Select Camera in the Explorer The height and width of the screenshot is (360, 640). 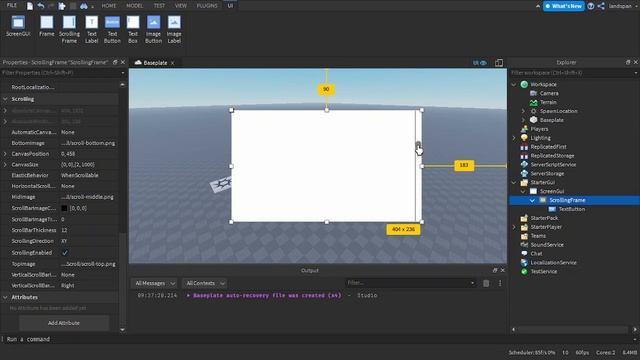tap(549, 93)
